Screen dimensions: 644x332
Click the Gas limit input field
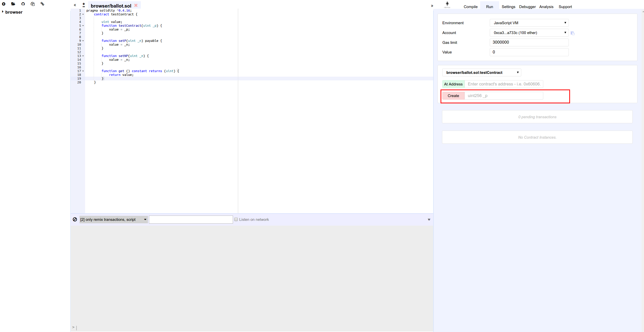[529, 42]
